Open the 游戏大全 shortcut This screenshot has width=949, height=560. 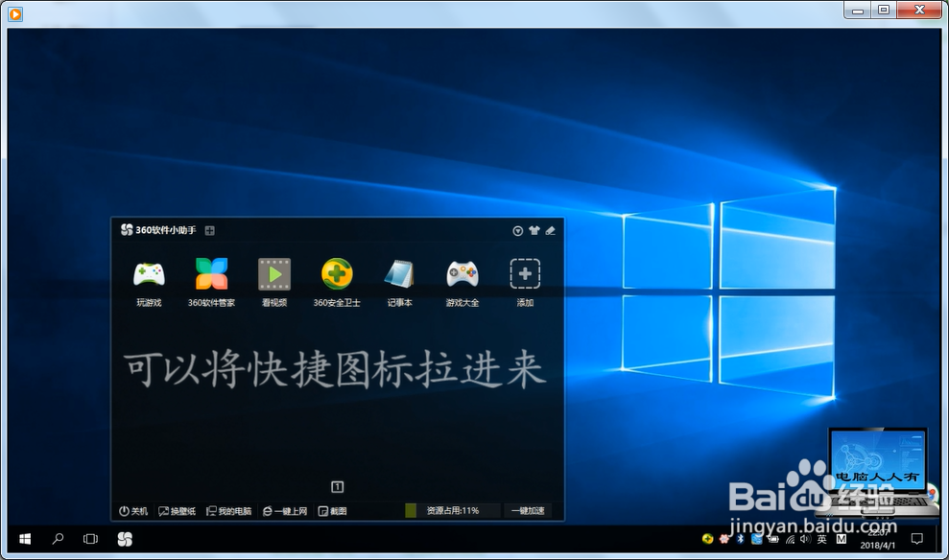(x=463, y=283)
